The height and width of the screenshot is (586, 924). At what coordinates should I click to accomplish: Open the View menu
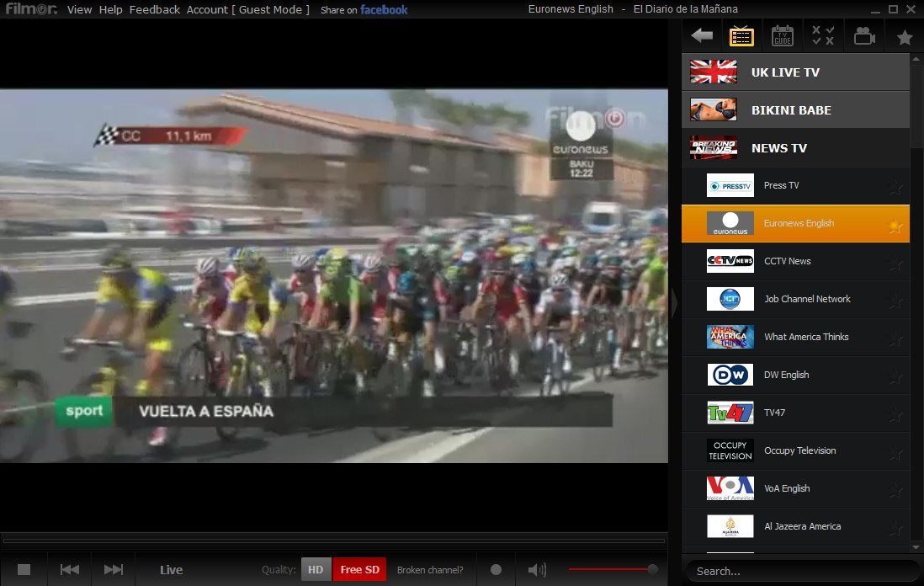click(x=79, y=10)
